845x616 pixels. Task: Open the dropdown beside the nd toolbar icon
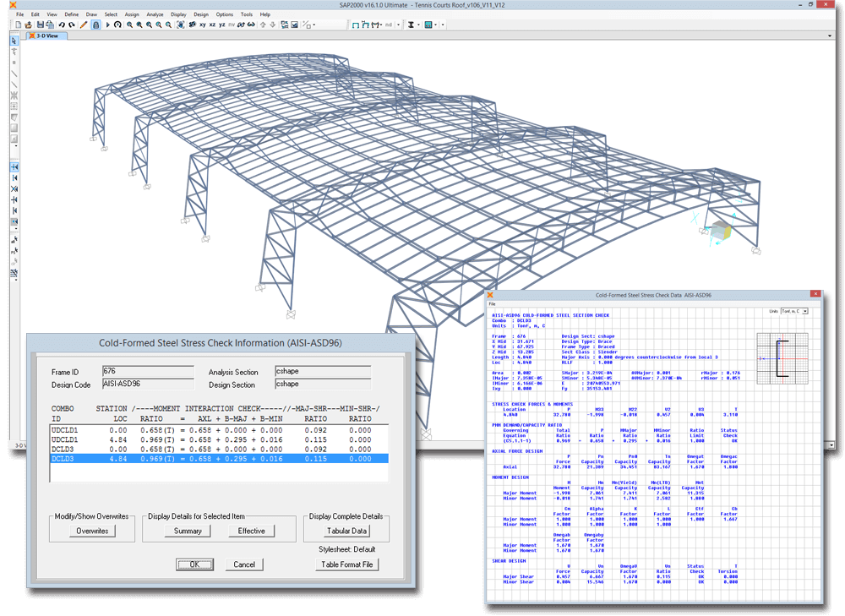[x=399, y=25]
